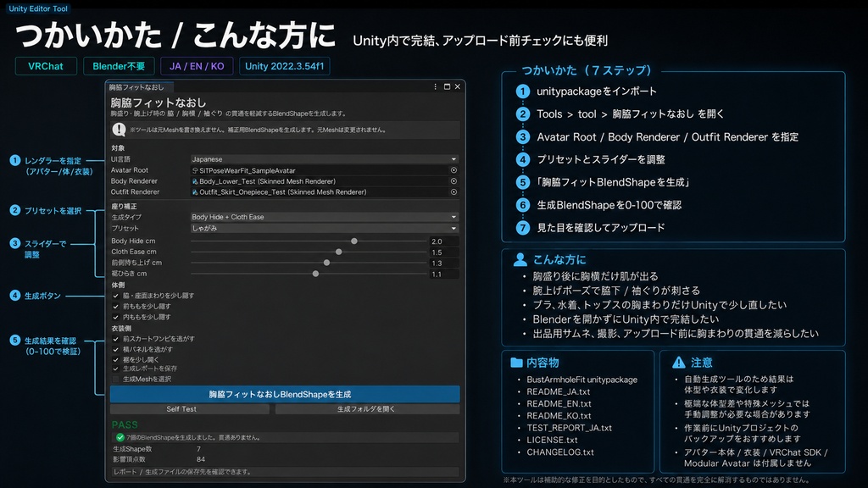Image resolution: width=868 pixels, height=488 pixels.
Task: Click the warning triangle icon beside 注意
Action: [x=678, y=363]
